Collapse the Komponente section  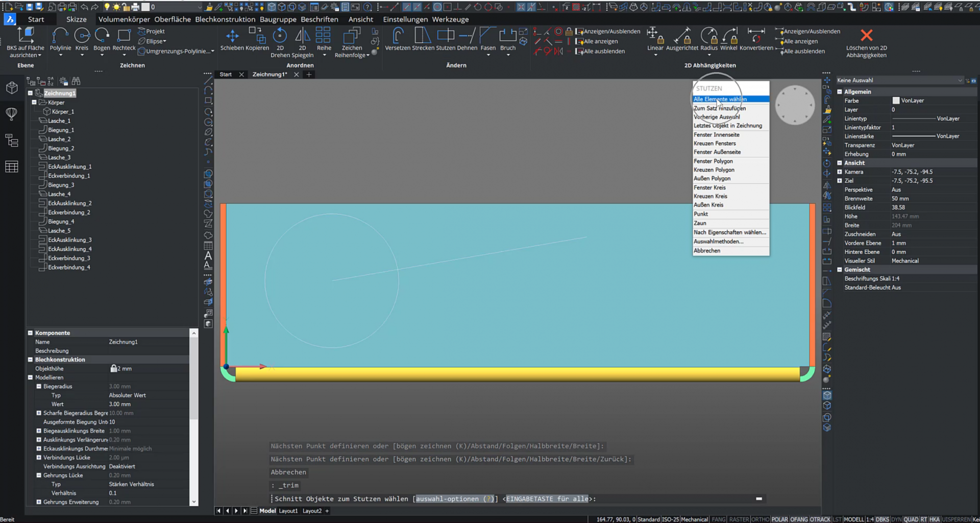(30, 333)
